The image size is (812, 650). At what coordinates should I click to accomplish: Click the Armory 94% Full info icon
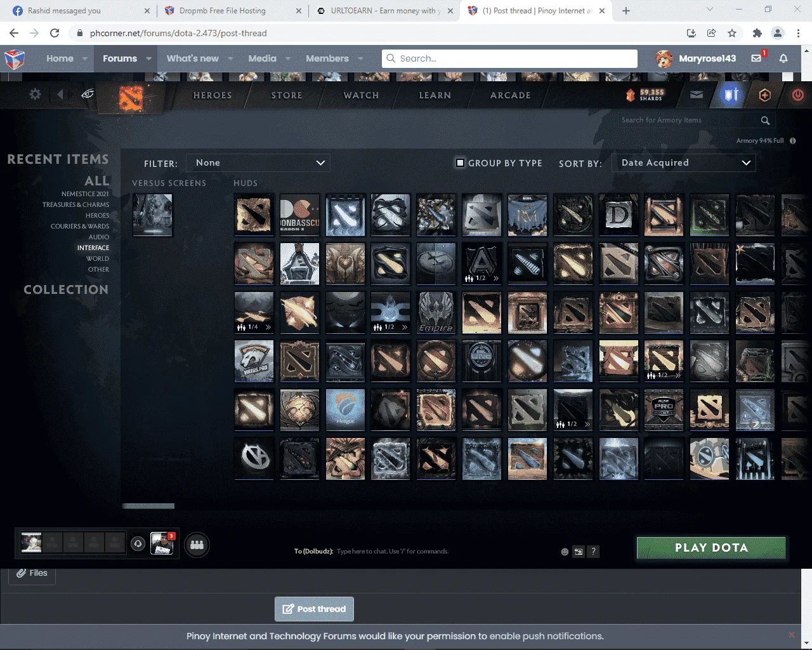coord(792,141)
